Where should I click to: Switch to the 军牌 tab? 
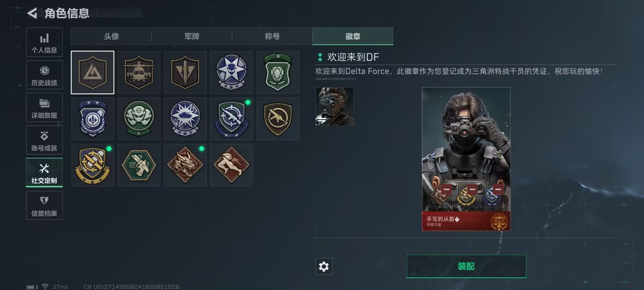(192, 36)
